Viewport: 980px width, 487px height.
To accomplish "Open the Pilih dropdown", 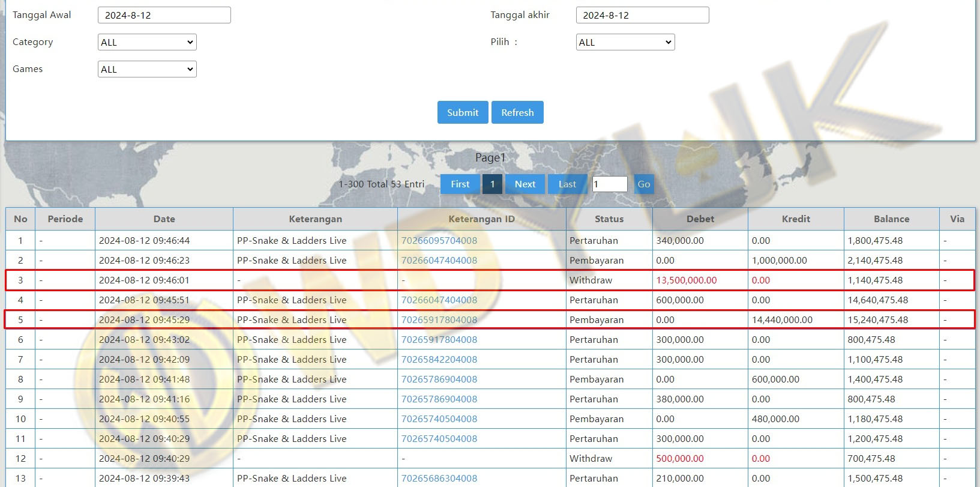I will 625,42.
